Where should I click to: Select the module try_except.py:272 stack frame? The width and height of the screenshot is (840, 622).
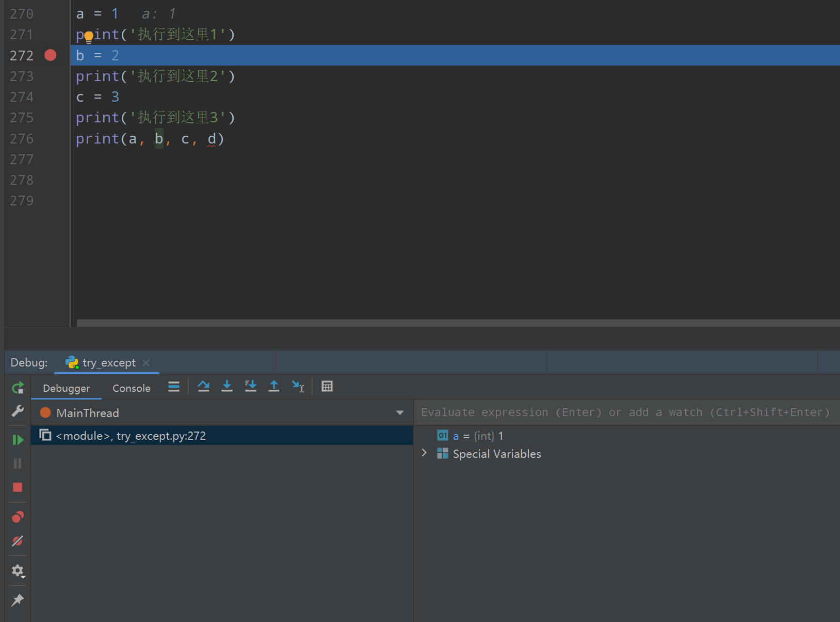(x=131, y=436)
